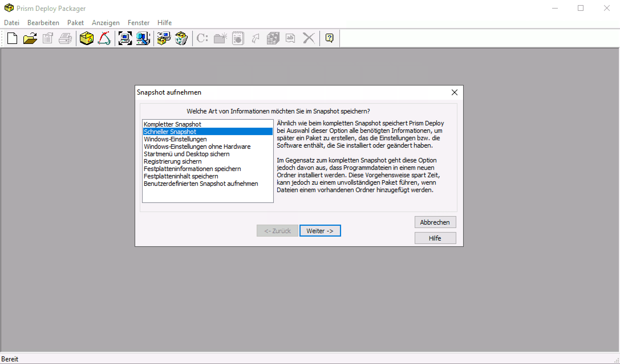The width and height of the screenshot is (620, 364).
Task: Close the Snapshot aufnehmen dialog
Action: tap(454, 92)
